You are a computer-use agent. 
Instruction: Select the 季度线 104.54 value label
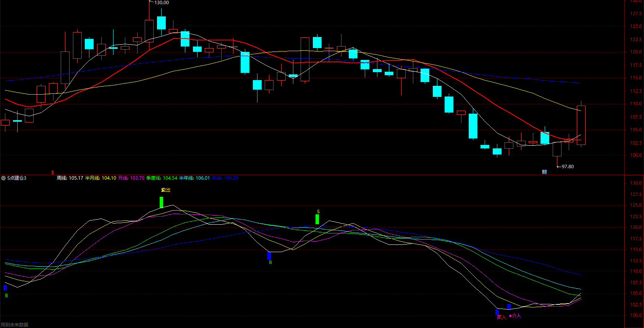tap(162, 178)
